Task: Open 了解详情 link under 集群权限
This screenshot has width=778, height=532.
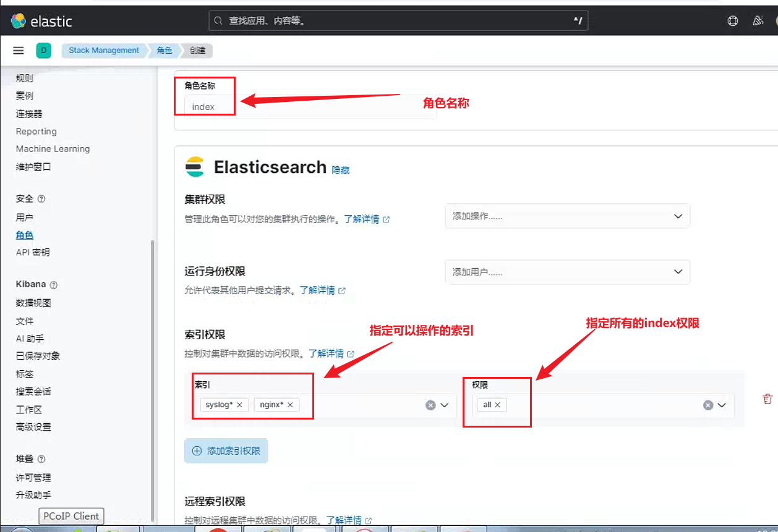Action: (367, 219)
